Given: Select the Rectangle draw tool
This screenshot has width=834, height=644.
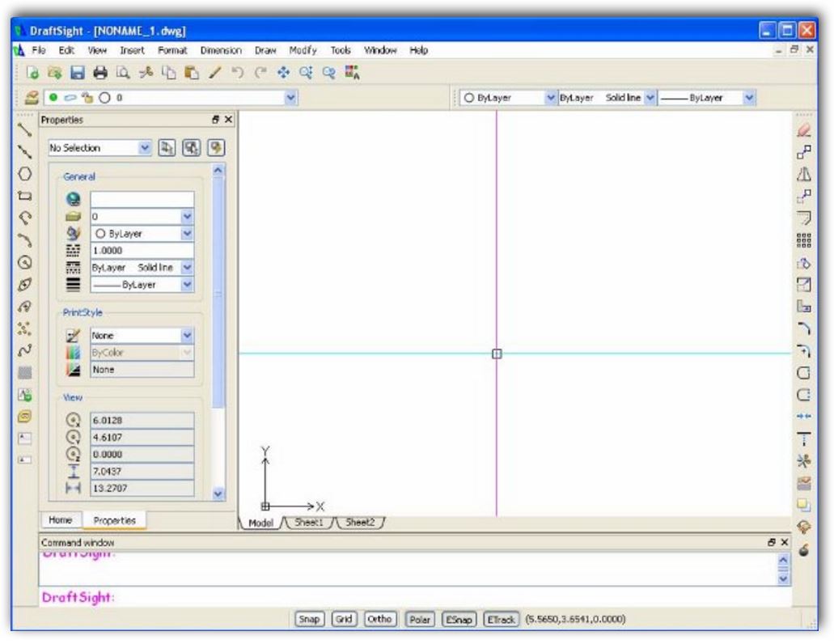Looking at the screenshot, I should coord(24,196).
